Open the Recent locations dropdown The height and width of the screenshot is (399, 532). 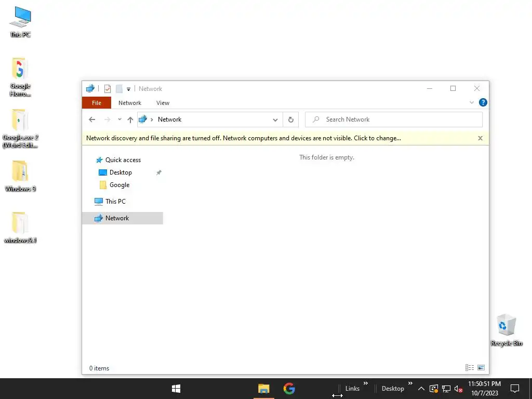tap(119, 119)
